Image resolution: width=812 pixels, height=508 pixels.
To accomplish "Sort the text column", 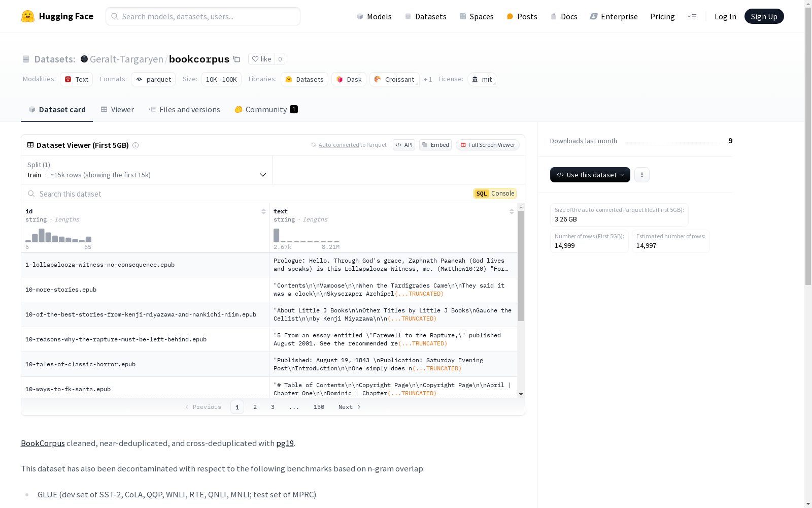I will tap(512, 211).
